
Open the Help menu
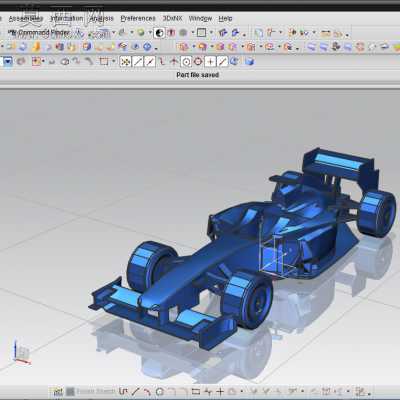[225, 19]
